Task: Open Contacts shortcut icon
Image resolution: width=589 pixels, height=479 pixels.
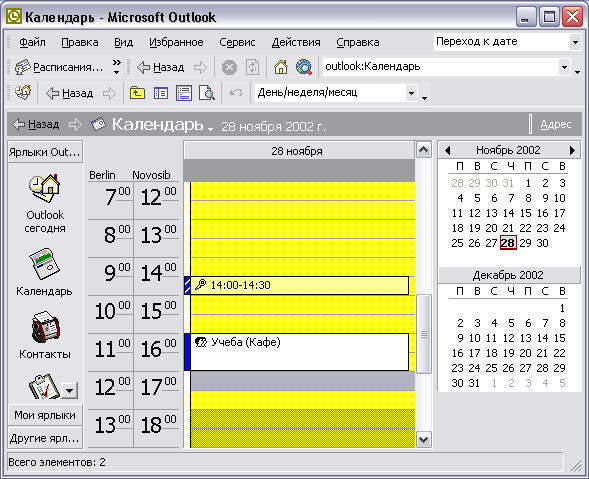Action: coord(45,327)
